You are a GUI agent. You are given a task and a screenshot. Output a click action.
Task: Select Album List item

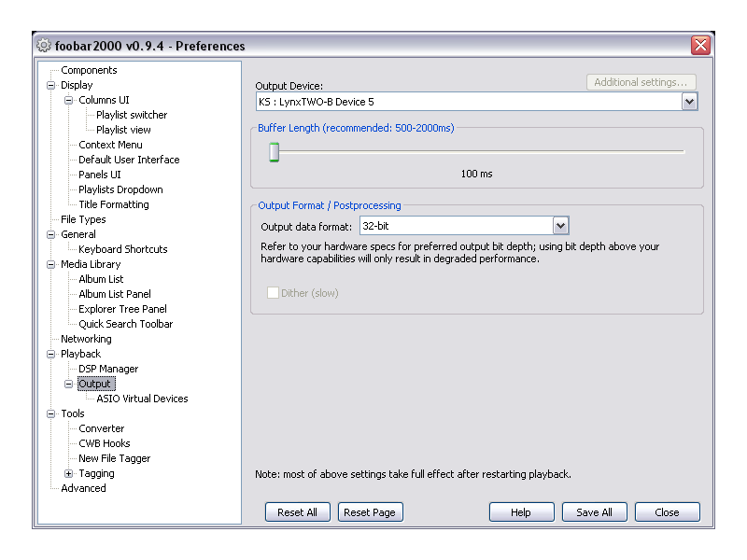(x=101, y=279)
